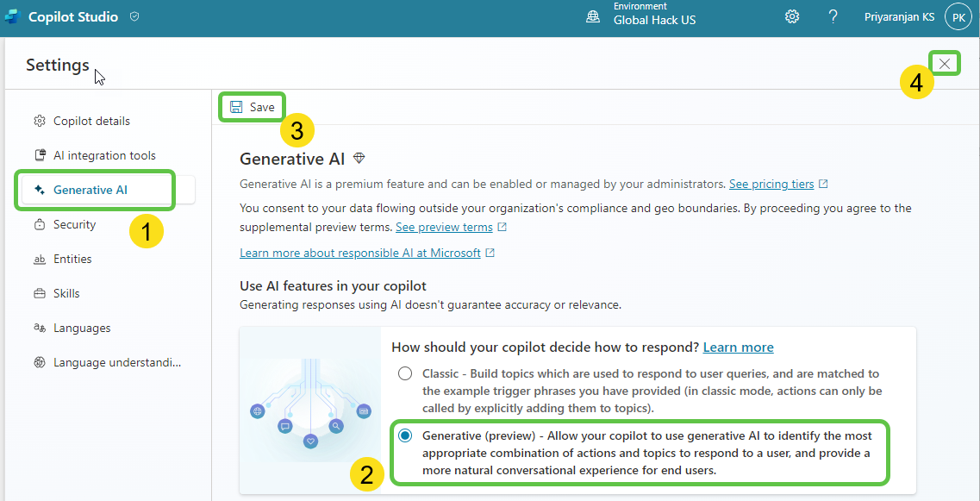Select the Classic response mode radio button
Screen dimensions: 980x501
point(404,373)
